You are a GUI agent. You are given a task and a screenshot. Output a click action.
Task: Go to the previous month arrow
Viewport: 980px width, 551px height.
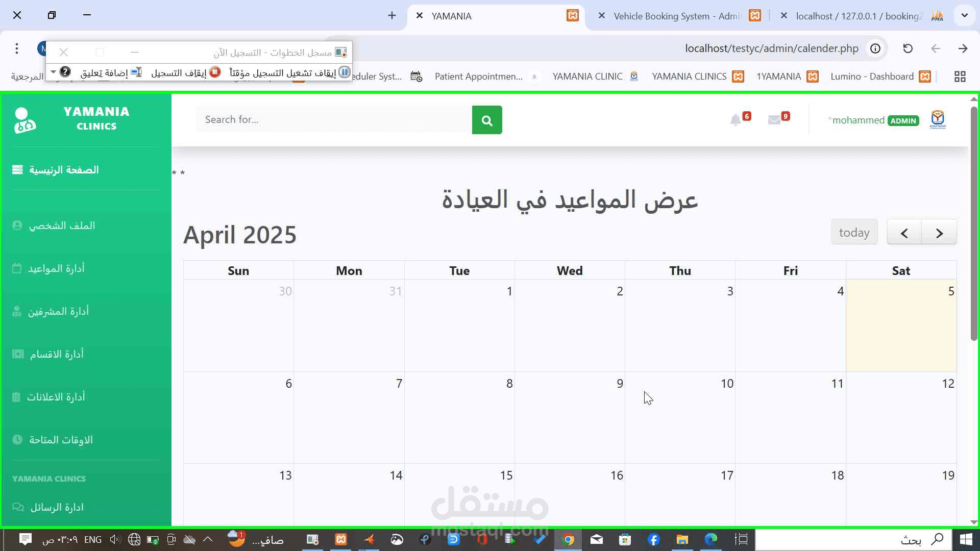(x=904, y=233)
